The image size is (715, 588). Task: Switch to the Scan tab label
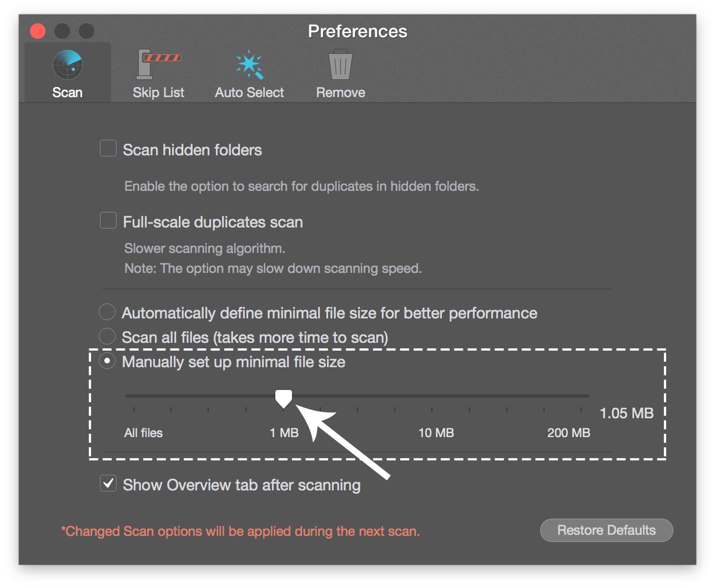pyautogui.click(x=67, y=93)
